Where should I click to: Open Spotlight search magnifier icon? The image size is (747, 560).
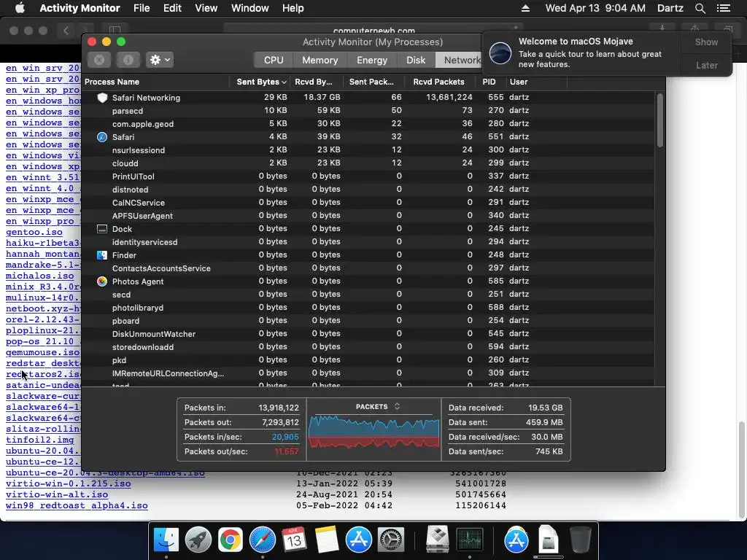(700, 8)
